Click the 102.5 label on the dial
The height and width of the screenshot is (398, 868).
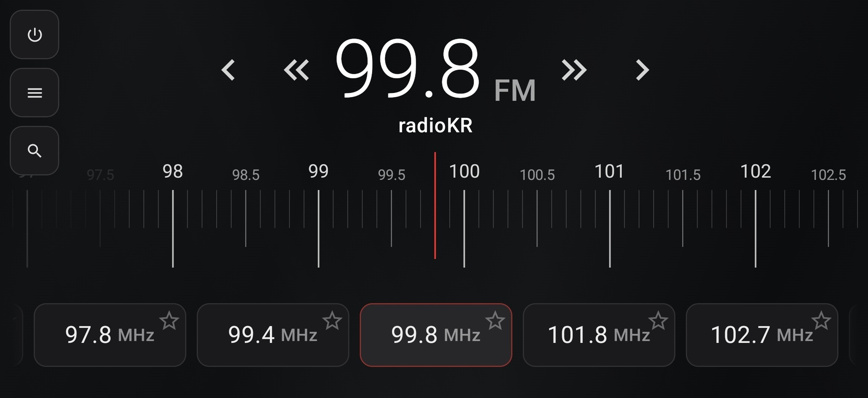pos(829,175)
